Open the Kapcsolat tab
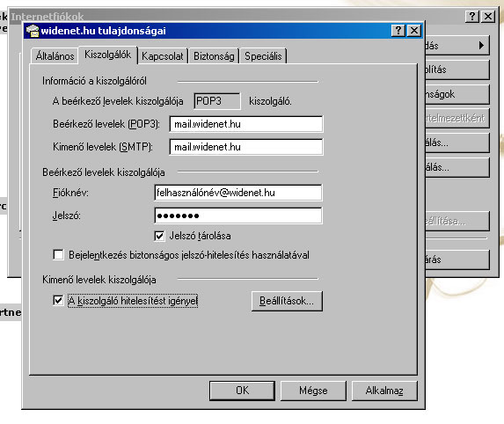 pos(163,56)
